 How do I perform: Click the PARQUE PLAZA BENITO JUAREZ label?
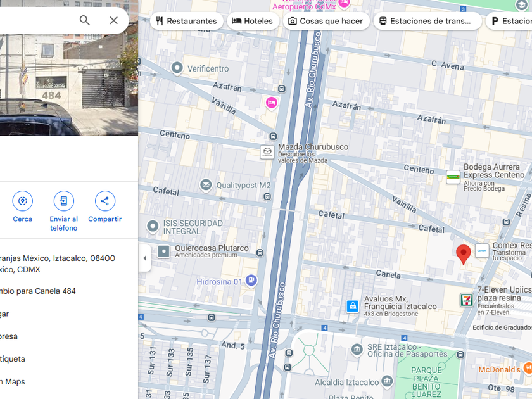[426, 382]
